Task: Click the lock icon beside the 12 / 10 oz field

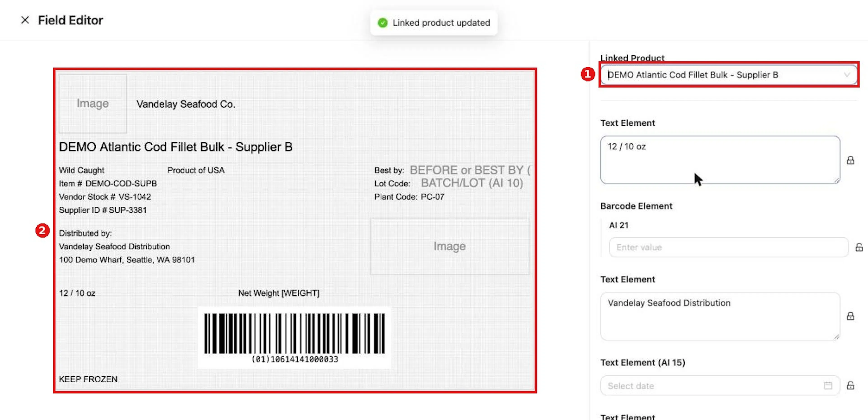Action: (850, 160)
